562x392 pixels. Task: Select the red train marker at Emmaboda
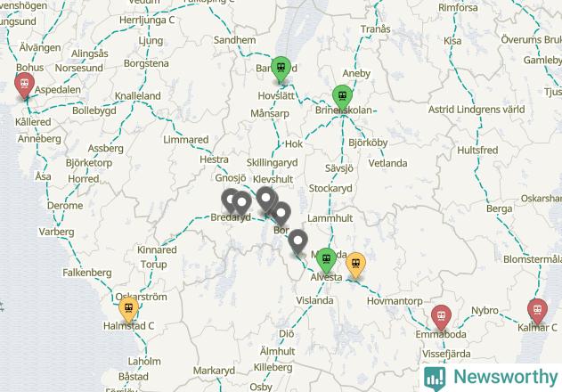click(441, 318)
